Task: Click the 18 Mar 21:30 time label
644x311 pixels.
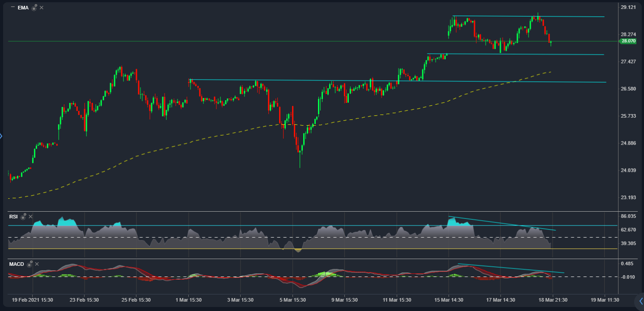Action: 552,300
